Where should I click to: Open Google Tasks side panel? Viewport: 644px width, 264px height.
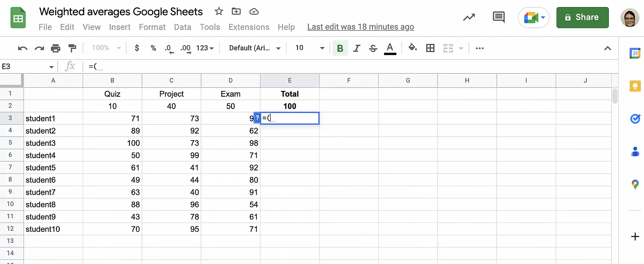pyautogui.click(x=635, y=119)
